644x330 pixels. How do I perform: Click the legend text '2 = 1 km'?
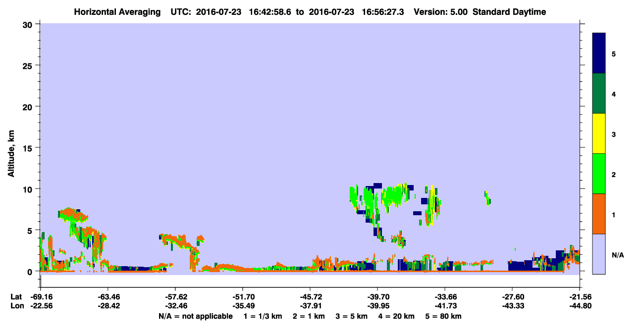point(309,316)
